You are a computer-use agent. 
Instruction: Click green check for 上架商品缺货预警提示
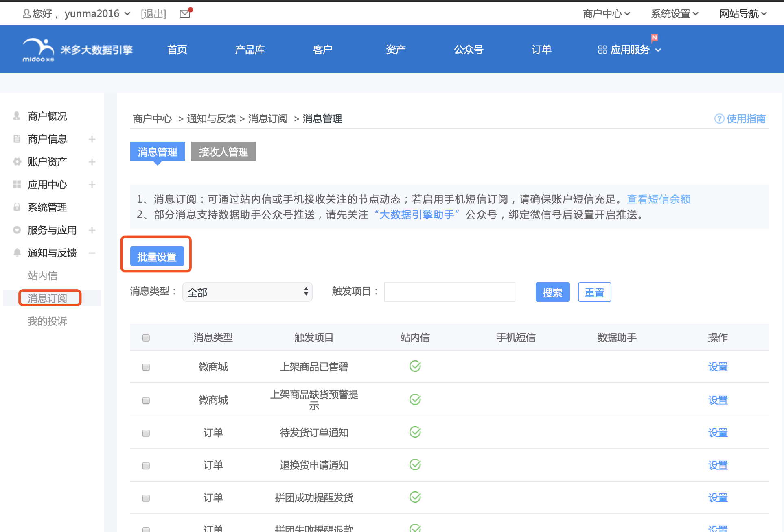tap(415, 399)
